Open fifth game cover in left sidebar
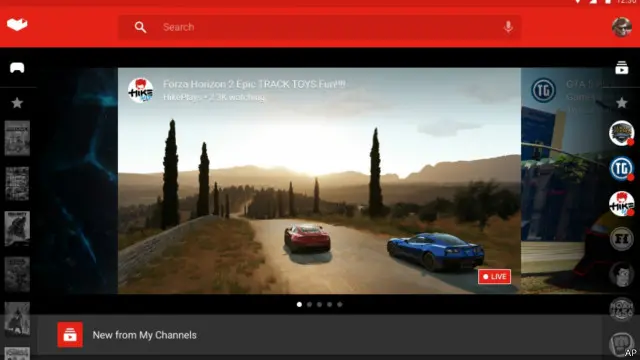The image size is (640, 360). 17,319
